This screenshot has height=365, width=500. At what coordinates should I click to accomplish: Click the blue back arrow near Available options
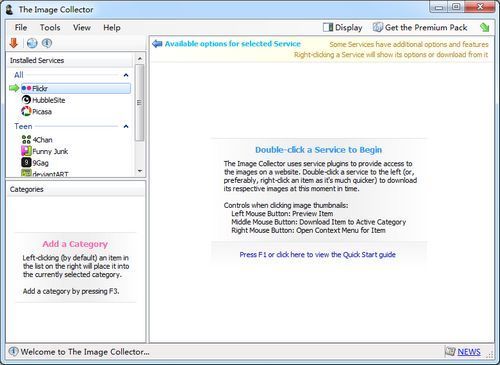pyautogui.click(x=157, y=44)
